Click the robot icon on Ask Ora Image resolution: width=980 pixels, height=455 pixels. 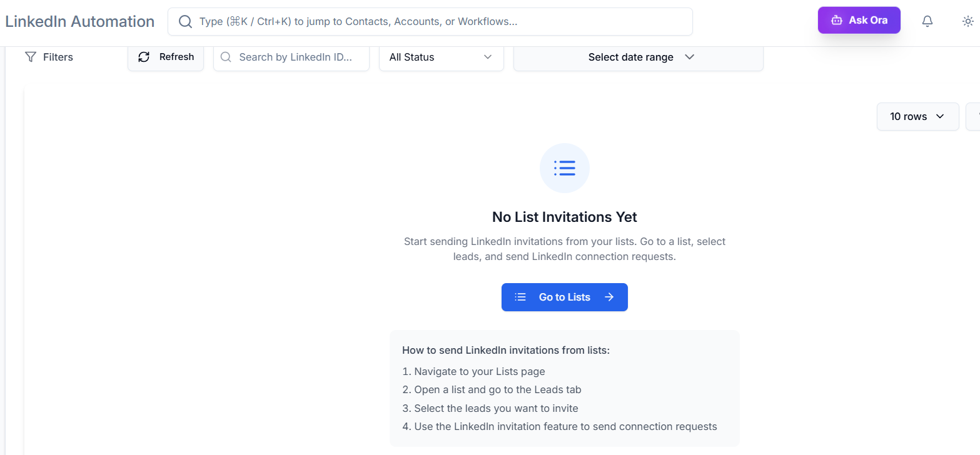point(836,21)
